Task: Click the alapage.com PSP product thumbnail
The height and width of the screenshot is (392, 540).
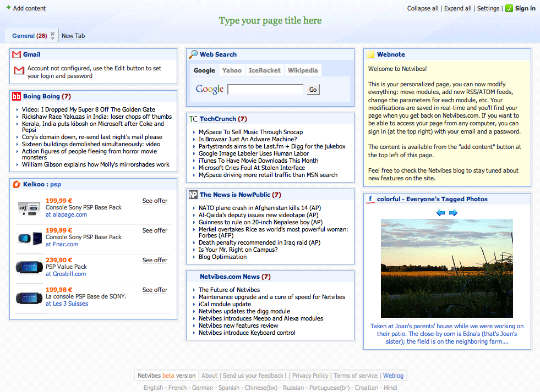Action: coord(29,208)
